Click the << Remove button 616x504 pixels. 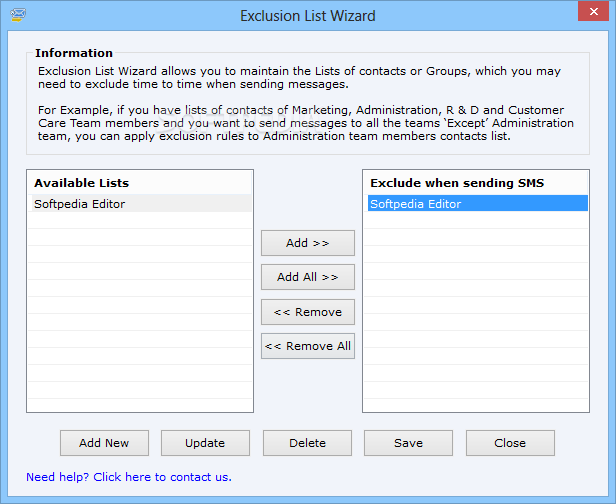[x=308, y=312]
